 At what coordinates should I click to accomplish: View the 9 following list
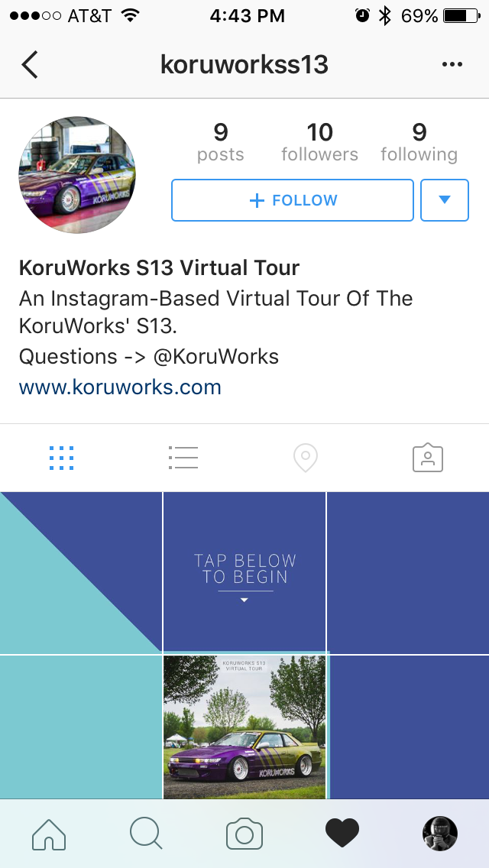(x=419, y=142)
